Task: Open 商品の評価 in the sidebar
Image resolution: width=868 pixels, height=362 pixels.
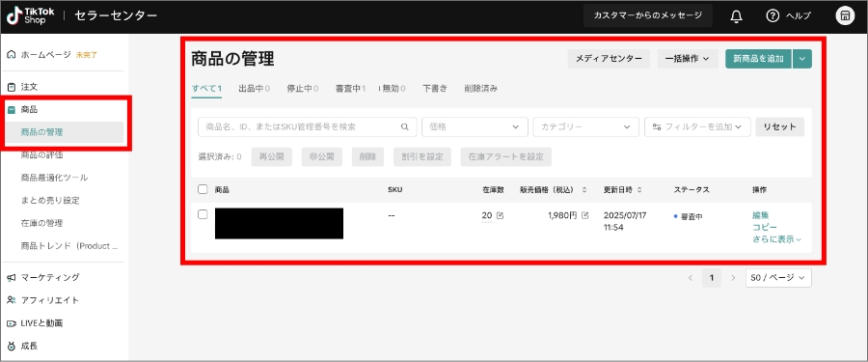Action: tap(42, 155)
